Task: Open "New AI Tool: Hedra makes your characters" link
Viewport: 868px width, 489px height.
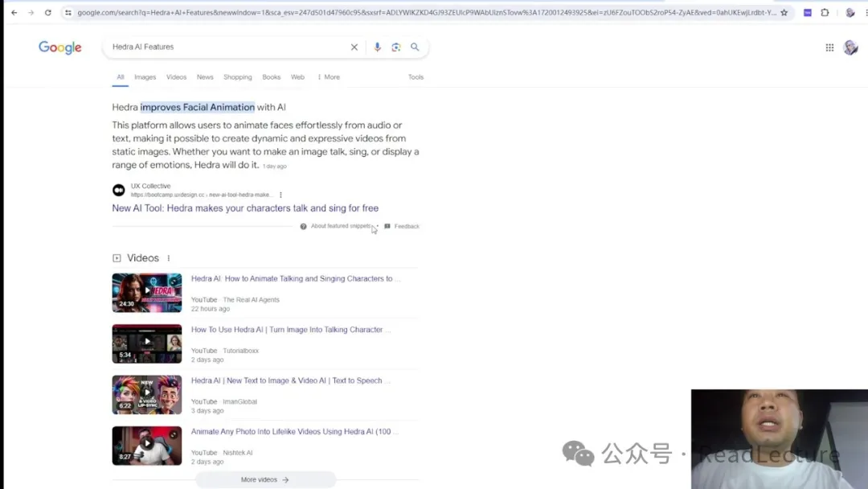Action: tap(245, 208)
